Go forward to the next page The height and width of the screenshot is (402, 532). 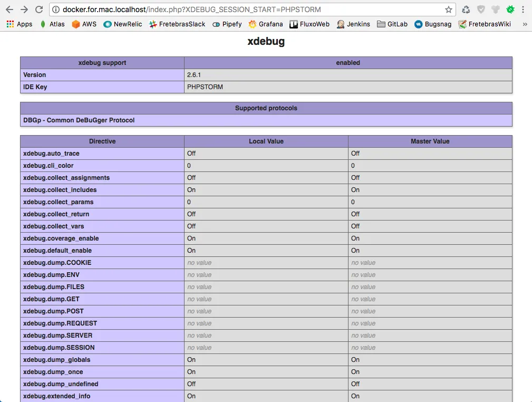pyautogui.click(x=24, y=9)
